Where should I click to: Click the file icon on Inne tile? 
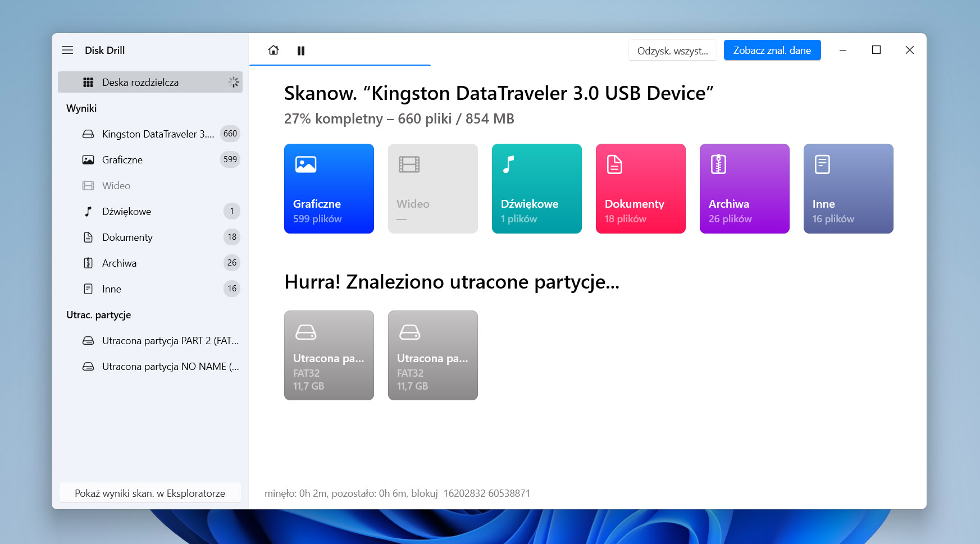pyautogui.click(x=822, y=164)
